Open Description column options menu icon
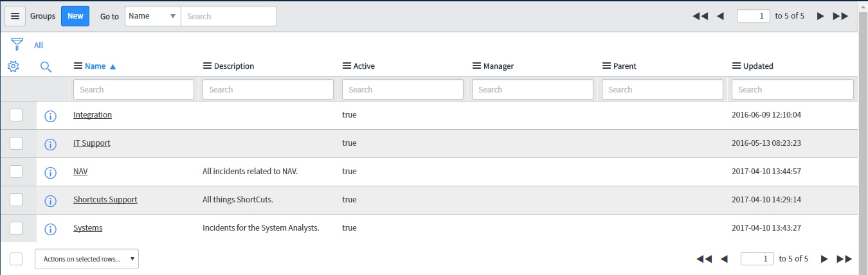The width and height of the screenshot is (868, 275). click(207, 66)
